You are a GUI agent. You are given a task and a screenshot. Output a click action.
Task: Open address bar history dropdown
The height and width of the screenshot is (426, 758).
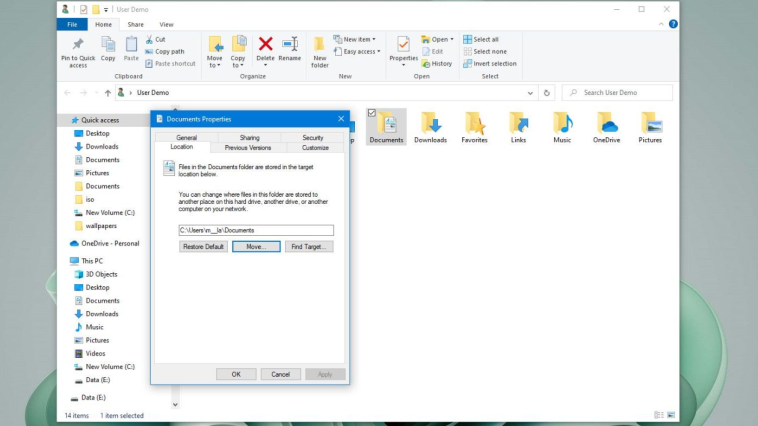pyautogui.click(x=530, y=93)
